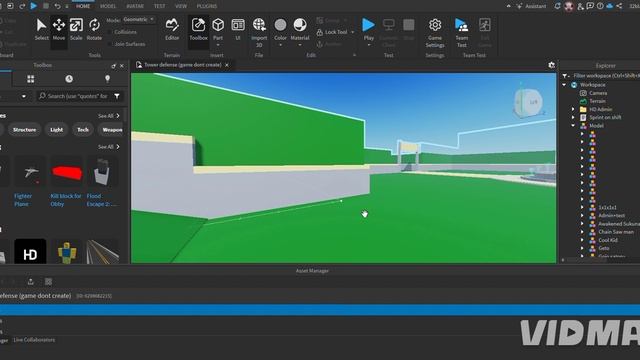Click the Material sphere icon

point(300,25)
